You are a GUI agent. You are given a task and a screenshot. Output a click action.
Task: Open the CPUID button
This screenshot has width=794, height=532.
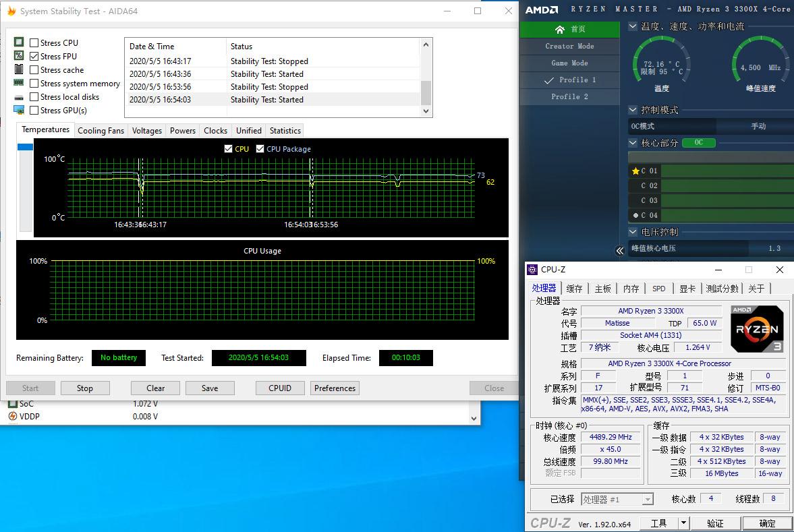pyautogui.click(x=280, y=388)
